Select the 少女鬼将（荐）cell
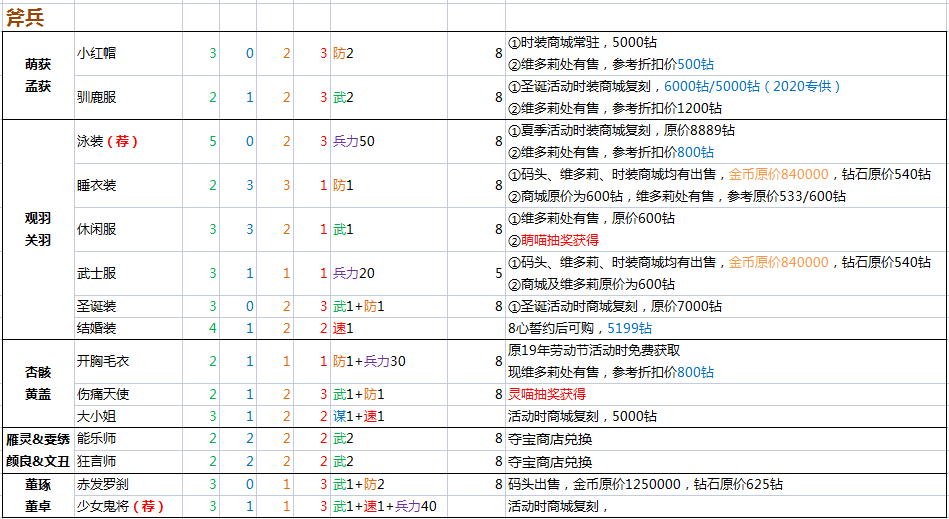Viewport: 949px width, 519px height. click(x=128, y=506)
